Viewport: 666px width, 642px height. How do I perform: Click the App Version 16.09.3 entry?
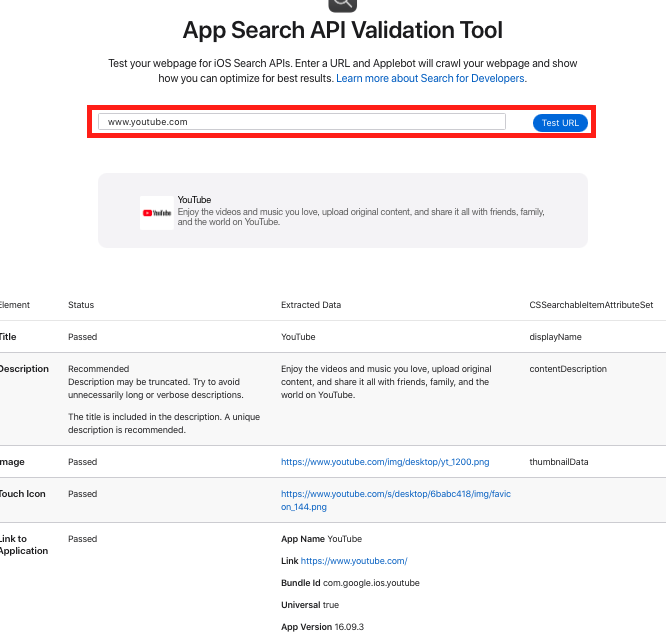(x=322, y=627)
